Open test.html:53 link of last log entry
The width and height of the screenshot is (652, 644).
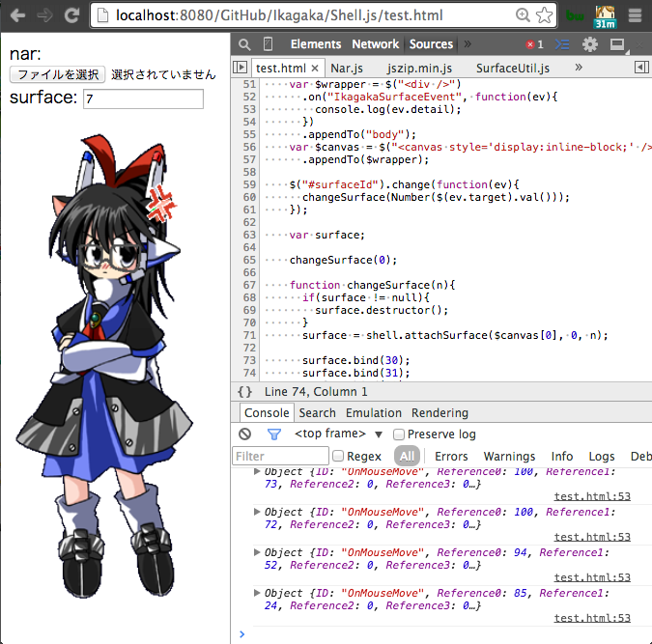coord(592,618)
